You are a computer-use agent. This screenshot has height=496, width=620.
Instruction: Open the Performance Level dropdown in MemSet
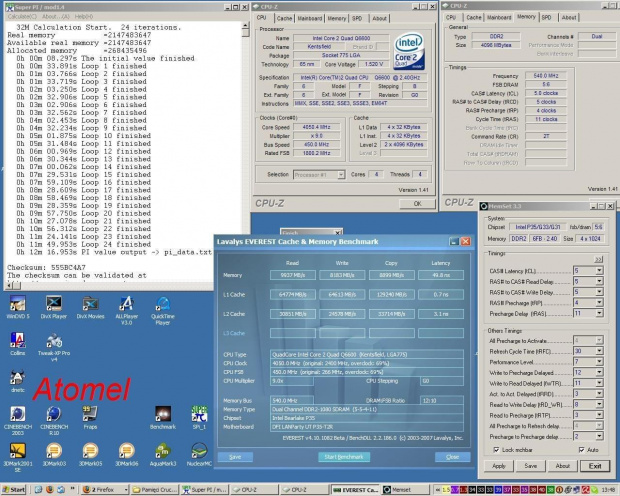point(599,362)
